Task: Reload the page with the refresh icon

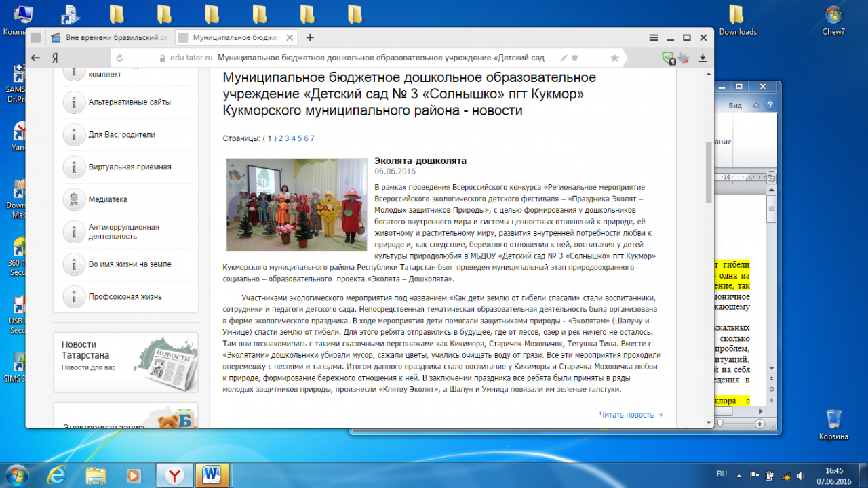Action: [x=119, y=58]
